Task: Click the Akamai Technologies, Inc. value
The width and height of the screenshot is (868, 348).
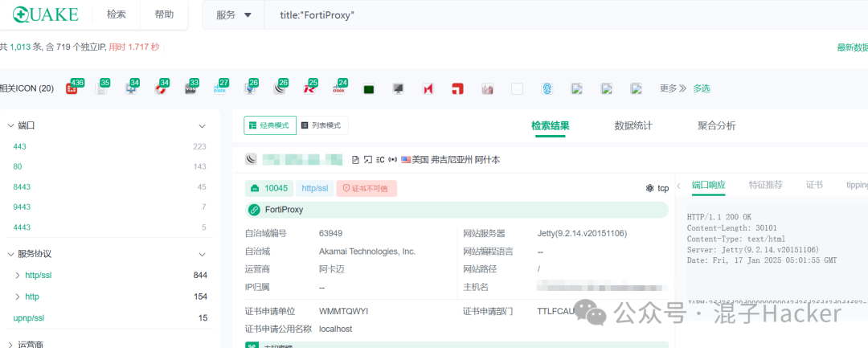Action: (367, 252)
